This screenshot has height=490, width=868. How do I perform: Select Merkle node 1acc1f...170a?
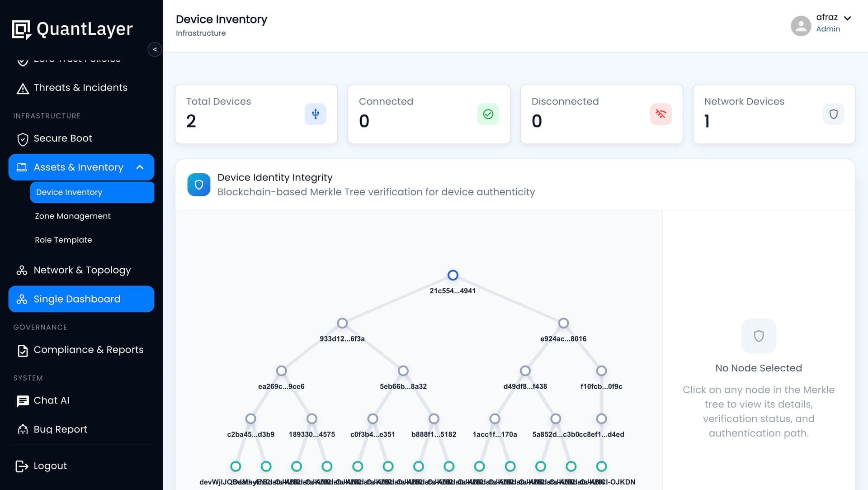[495, 419]
